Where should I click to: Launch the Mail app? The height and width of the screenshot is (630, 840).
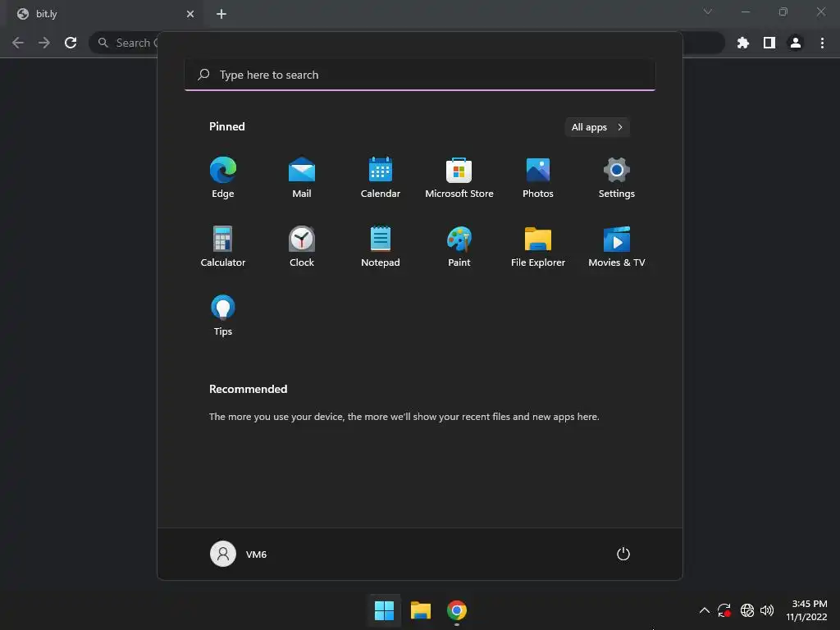302,177
